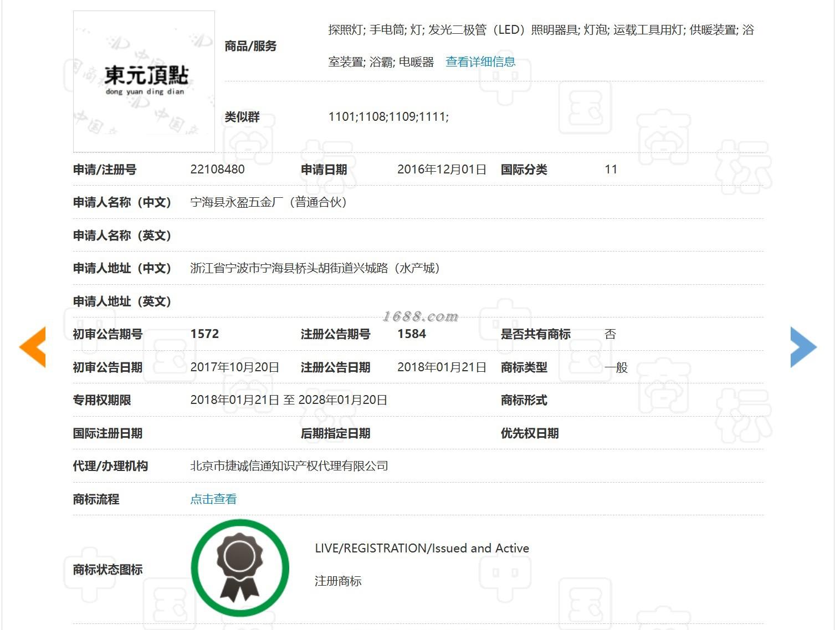Viewport: 840px width, 630px height.
Task: Click status text LIVE/REGISTRATION/Issued and Active
Action: tap(422, 548)
